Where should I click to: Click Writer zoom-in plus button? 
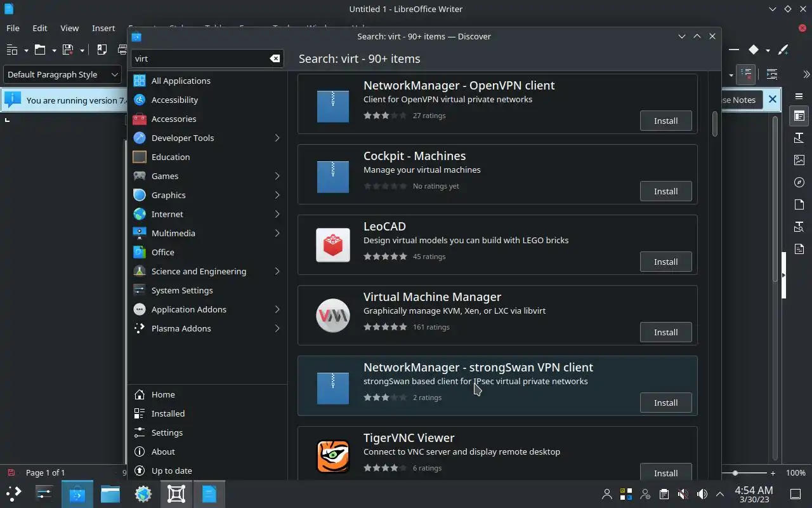(773, 473)
